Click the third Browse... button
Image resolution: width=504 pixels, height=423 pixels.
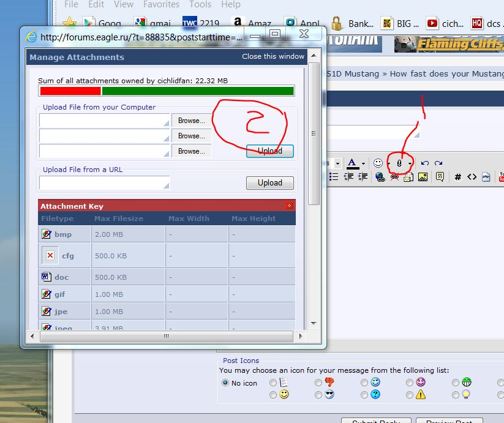(192, 151)
